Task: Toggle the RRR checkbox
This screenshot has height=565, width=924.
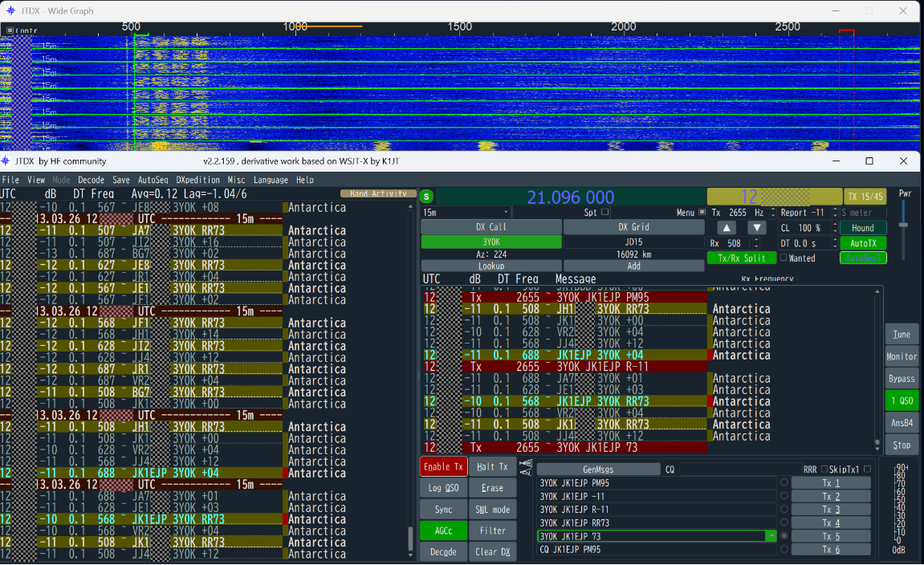Action: pos(824,469)
